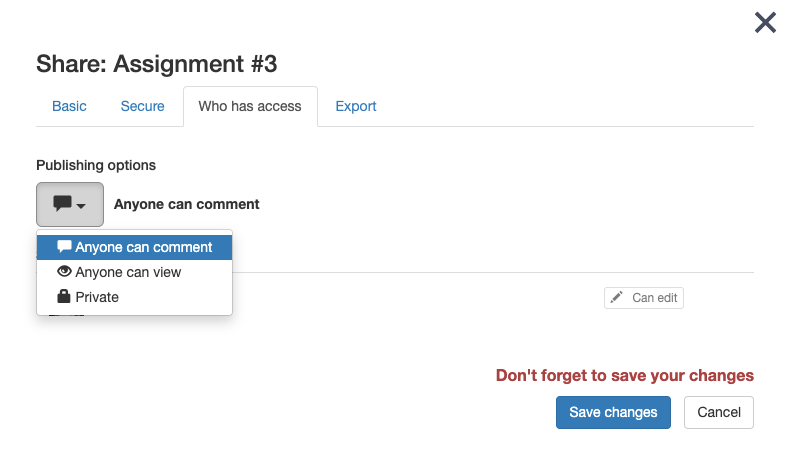Open the Can edit permission button
The height and width of the screenshot is (470, 790).
(x=644, y=298)
